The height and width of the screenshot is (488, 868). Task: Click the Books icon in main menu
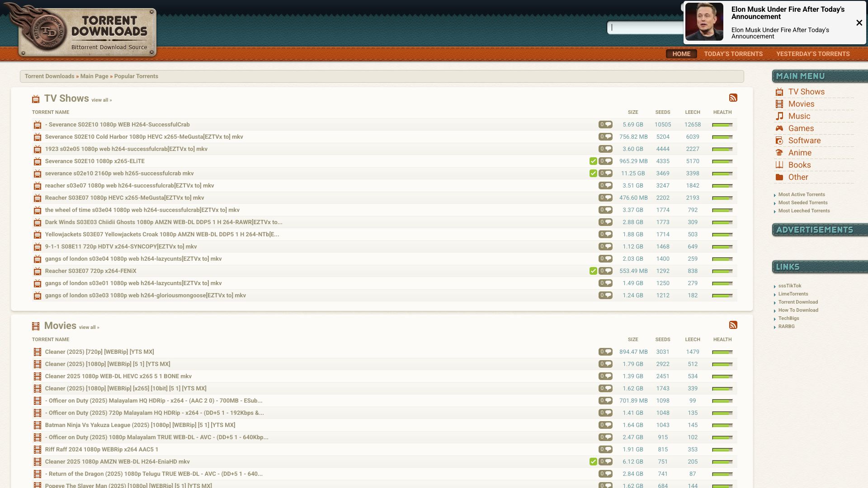coord(779,165)
